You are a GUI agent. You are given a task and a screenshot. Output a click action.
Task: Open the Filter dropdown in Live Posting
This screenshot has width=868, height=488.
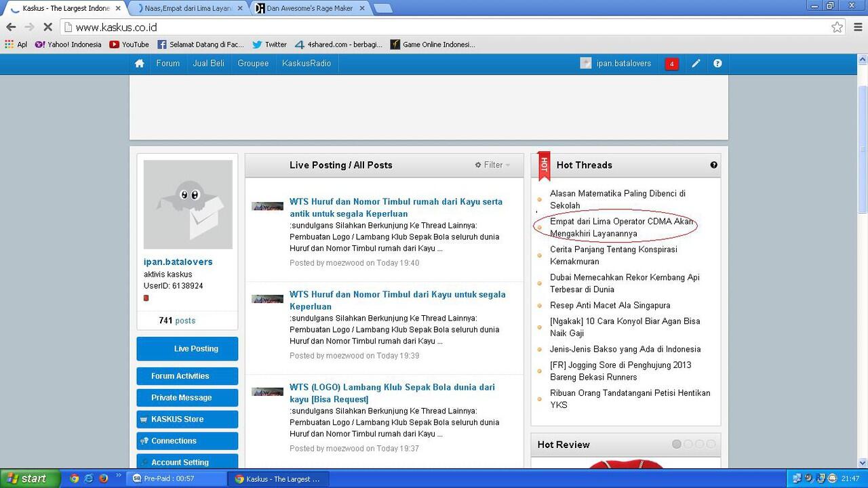click(x=492, y=165)
